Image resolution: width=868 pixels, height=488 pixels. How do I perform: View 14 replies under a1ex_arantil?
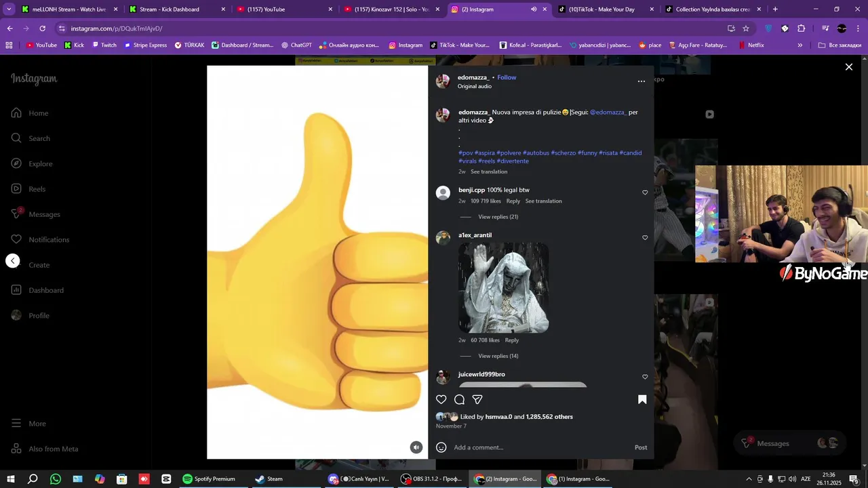pyautogui.click(x=498, y=356)
